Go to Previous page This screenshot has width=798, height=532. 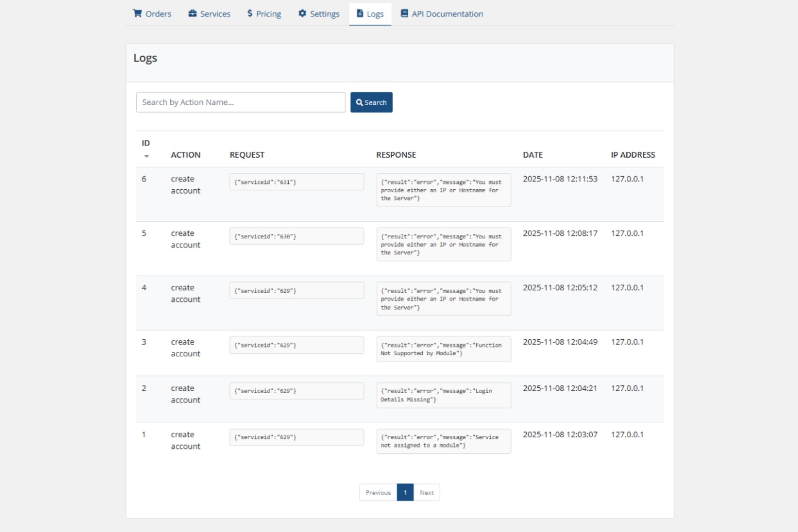[378, 493]
